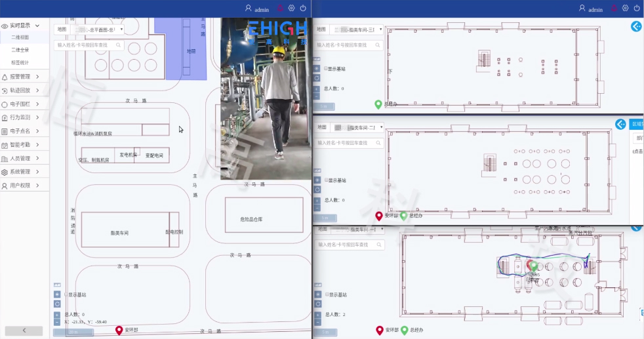Viewport: 644px width, 339px height.
Task: Click green 总经办 marker in third-floor map
Action: (378, 105)
